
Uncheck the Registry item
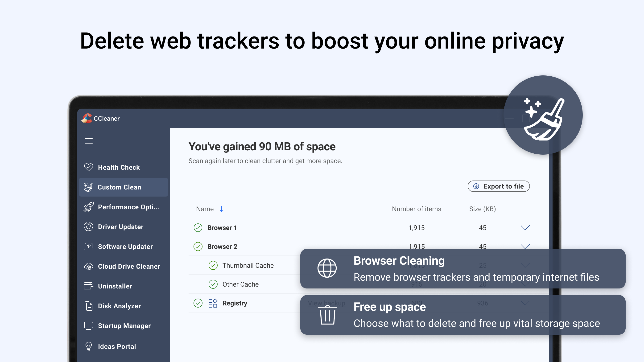(x=198, y=303)
